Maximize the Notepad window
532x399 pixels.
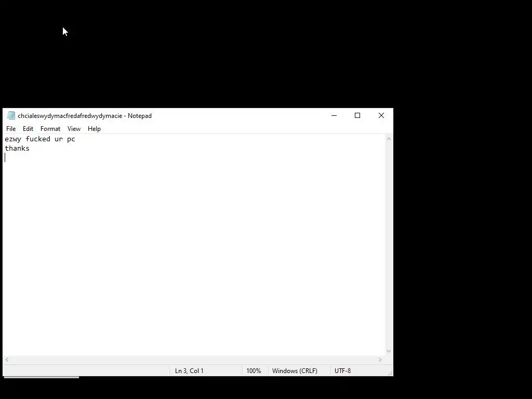click(x=357, y=116)
